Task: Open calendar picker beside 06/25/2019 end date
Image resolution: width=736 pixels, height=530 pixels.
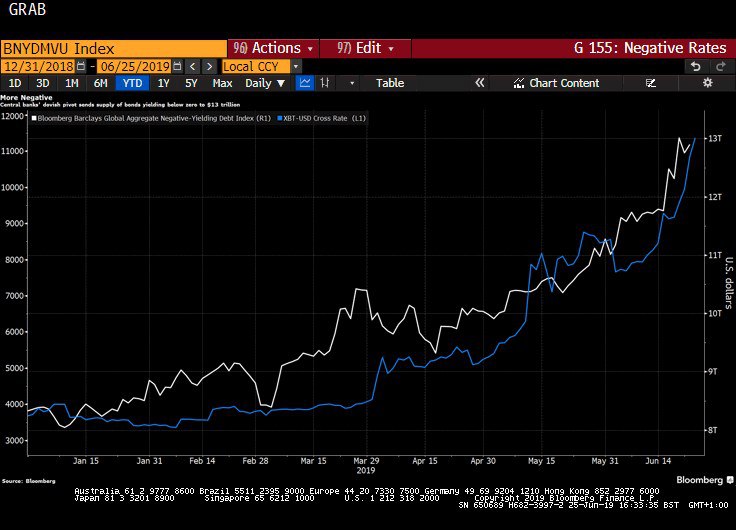Action: [177, 66]
